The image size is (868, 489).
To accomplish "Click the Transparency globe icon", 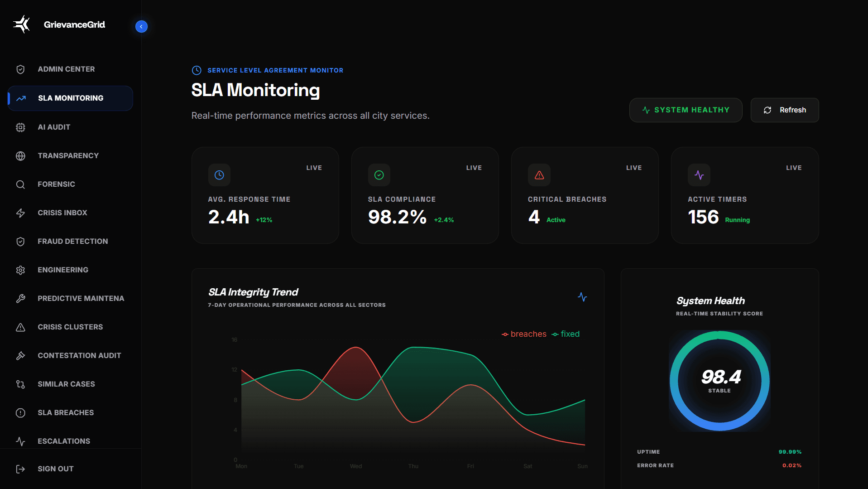I will click(x=20, y=156).
